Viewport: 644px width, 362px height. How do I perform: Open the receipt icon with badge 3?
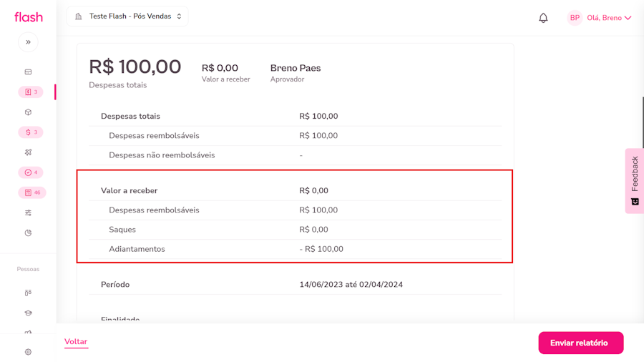30,92
